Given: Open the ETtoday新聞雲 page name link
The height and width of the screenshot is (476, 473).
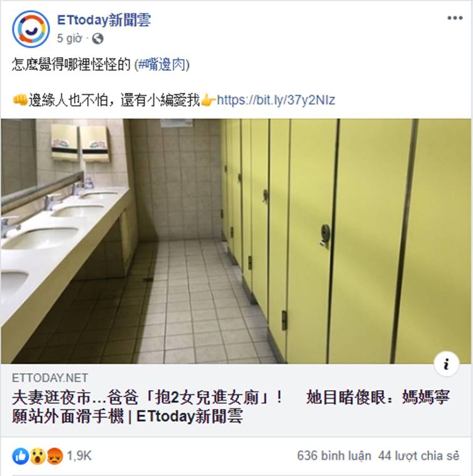Looking at the screenshot, I should pyautogui.click(x=104, y=20).
